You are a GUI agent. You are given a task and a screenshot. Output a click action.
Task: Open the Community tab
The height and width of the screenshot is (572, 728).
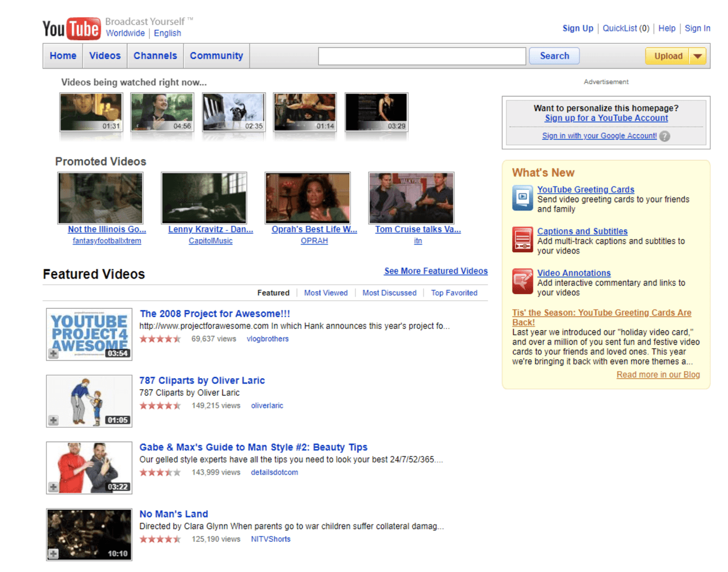coord(216,56)
